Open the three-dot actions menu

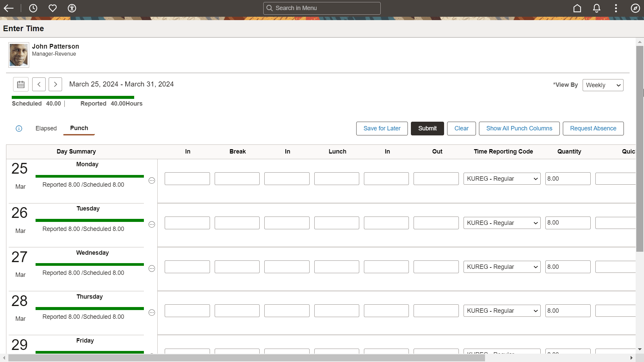(616, 8)
